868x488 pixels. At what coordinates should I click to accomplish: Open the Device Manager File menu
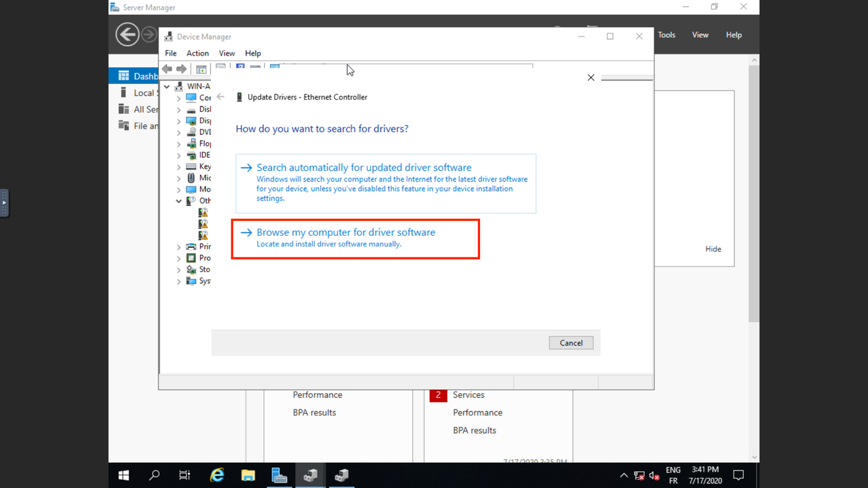pyautogui.click(x=171, y=54)
